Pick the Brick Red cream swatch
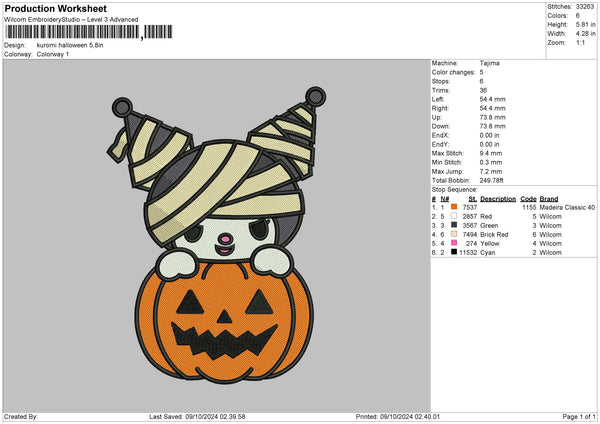The width and height of the screenshot is (600, 424). point(454,234)
